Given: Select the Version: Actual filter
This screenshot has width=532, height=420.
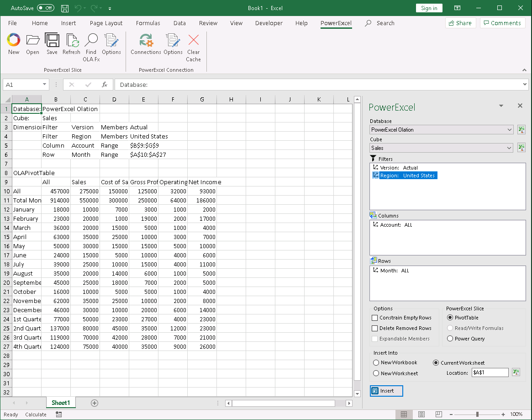Looking at the screenshot, I should pyautogui.click(x=395, y=168).
